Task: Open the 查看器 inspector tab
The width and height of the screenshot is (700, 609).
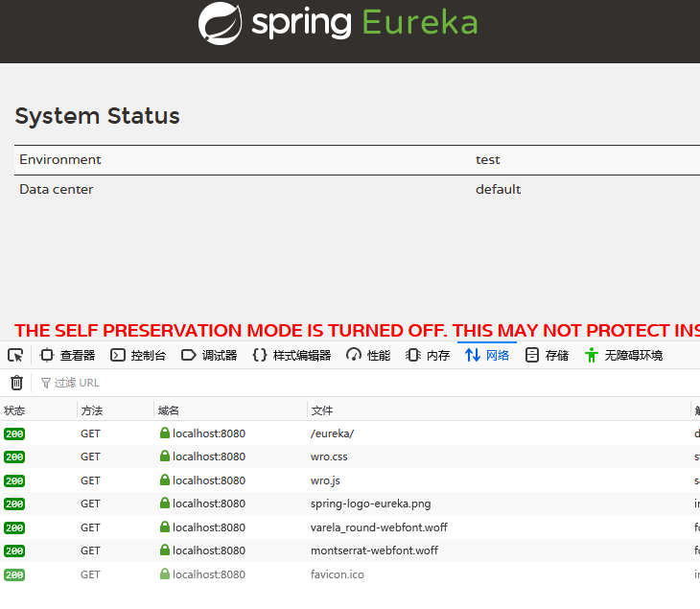Action: point(67,356)
